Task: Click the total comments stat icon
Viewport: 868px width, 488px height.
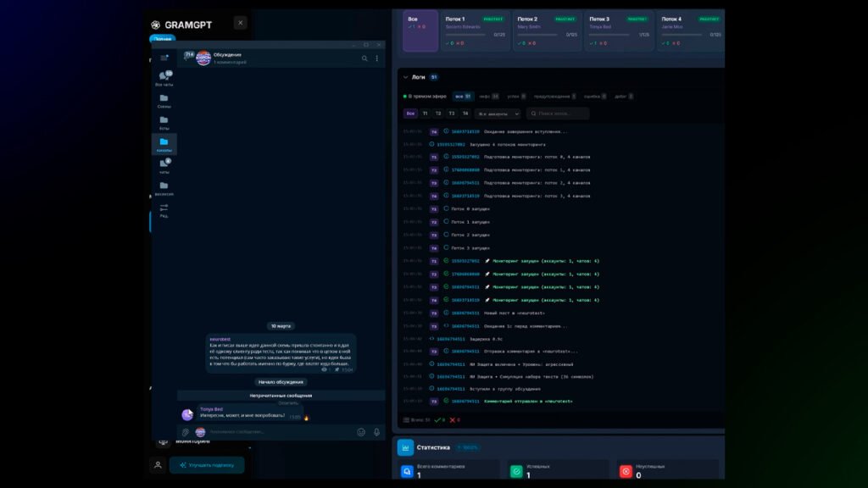Action: tap(407, 471)
